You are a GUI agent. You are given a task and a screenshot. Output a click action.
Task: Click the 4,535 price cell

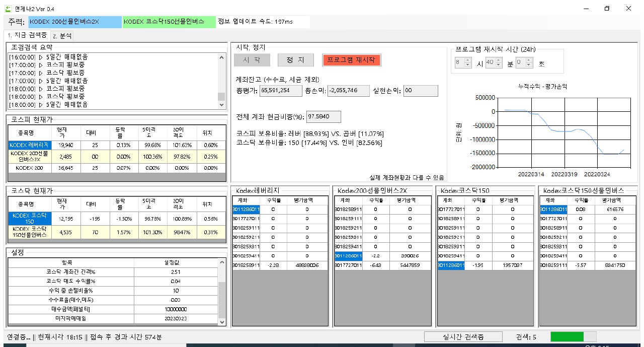pos(65,232)
